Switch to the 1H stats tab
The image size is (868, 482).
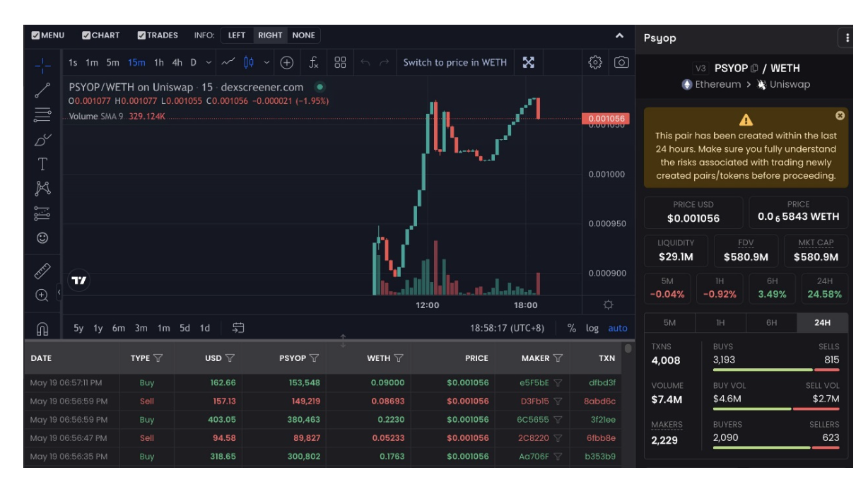pos(720,322)
